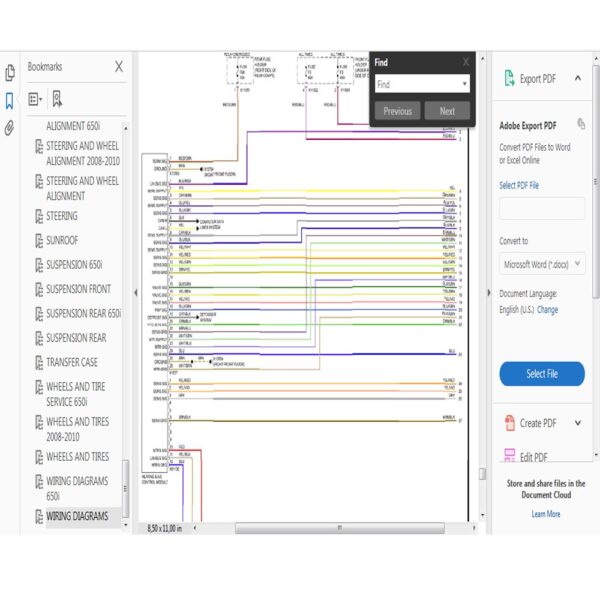Click the horizontal document scrollbar

tap(340, 528)
